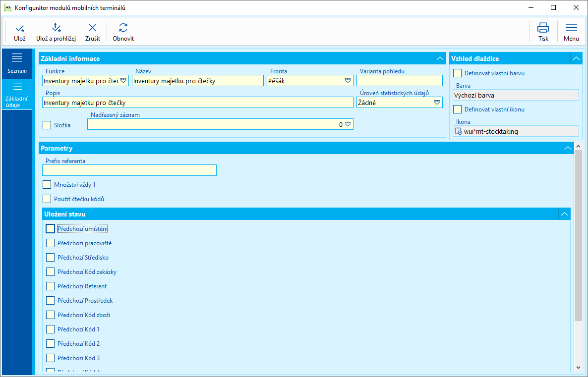588x377 pixels.
Task: Check Předchozí pracoviště option
Action: pyautogui.click(x=50, y=243)
